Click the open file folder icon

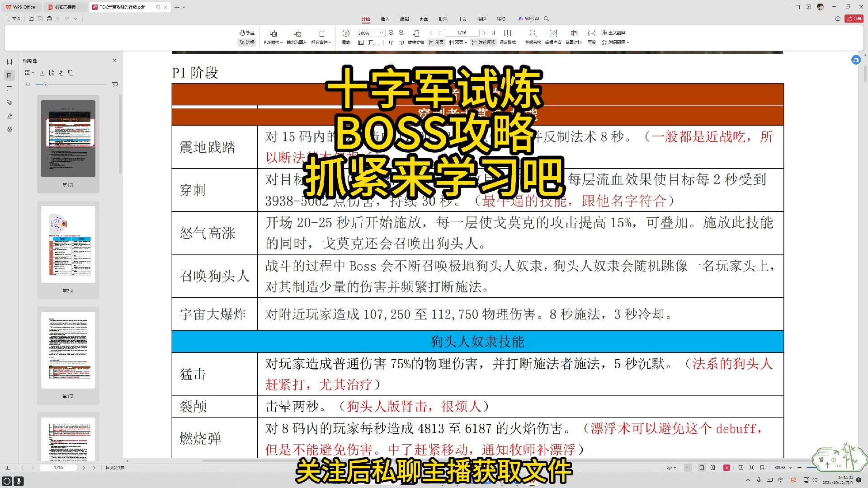point(31,19)
